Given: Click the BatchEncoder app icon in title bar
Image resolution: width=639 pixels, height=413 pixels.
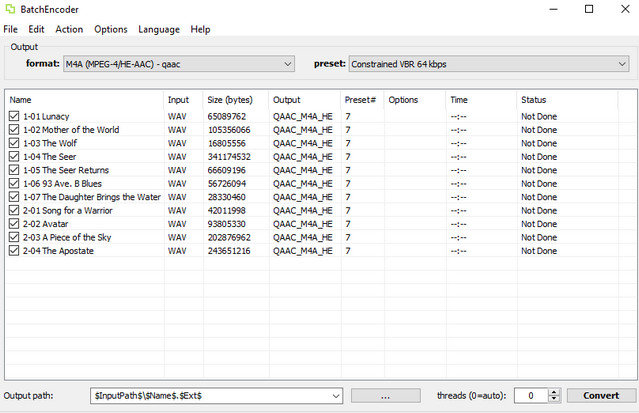Looking at the screenshot, I should 10,9.
